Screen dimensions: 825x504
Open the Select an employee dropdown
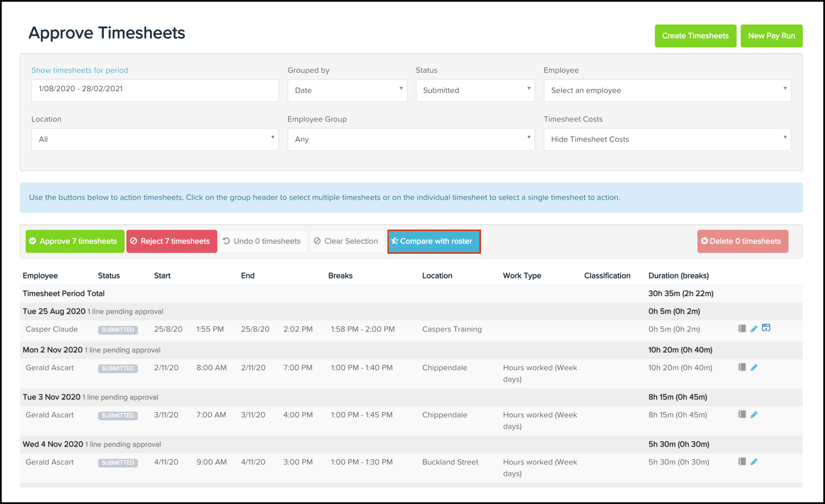point(667,90)
